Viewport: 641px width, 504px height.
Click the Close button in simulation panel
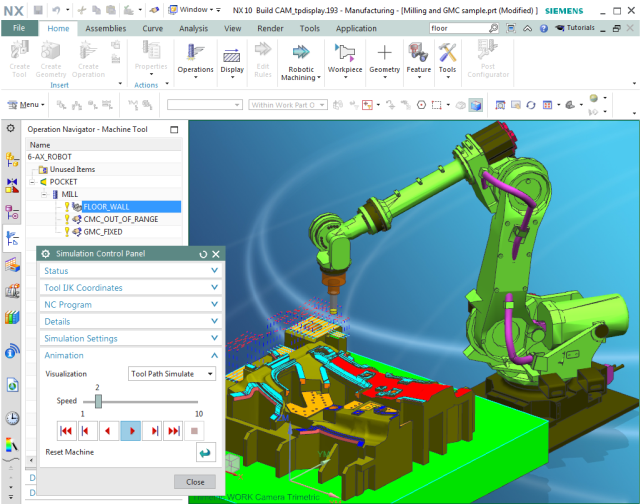195,482
